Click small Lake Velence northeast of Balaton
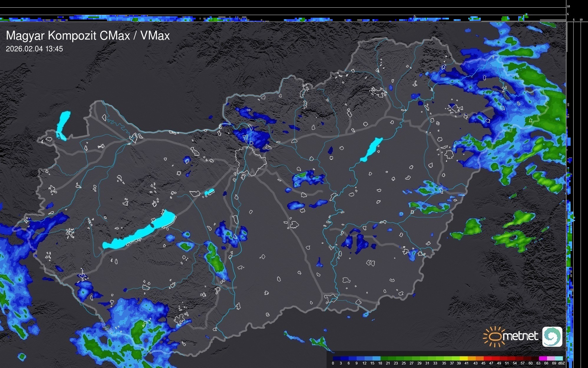Screen dimensions: 588x368 point(209,192)
